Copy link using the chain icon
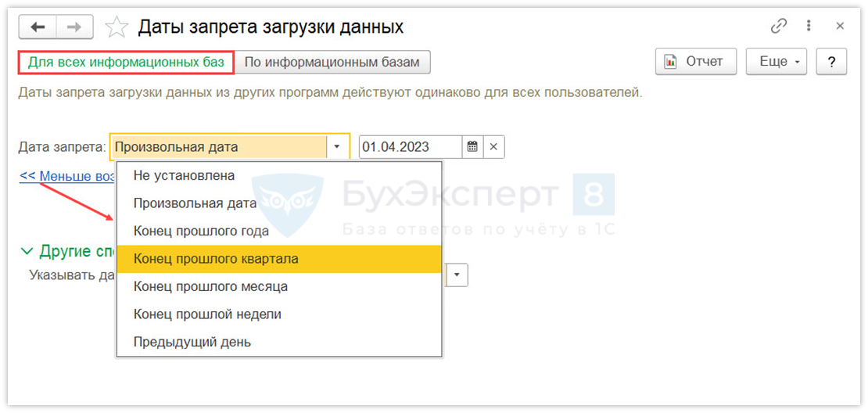Viewport: 868px width, 413px height. [x=778, y=26]
